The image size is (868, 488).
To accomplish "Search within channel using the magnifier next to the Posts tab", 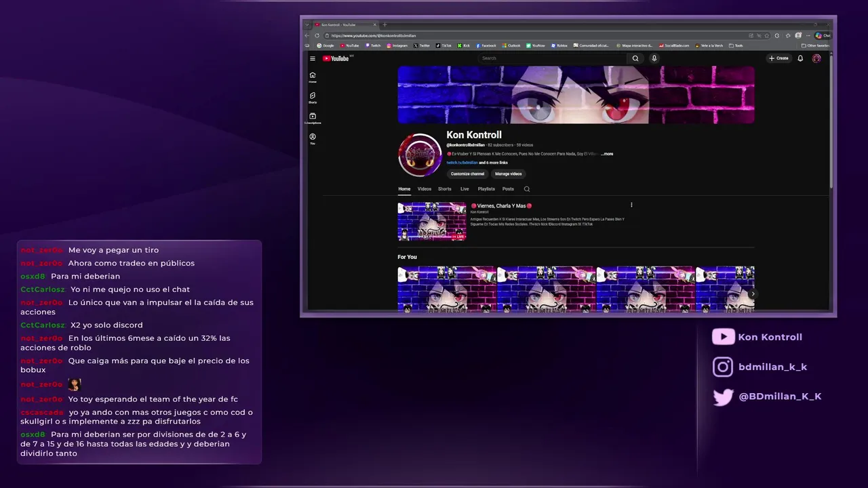I will (527, 189).
